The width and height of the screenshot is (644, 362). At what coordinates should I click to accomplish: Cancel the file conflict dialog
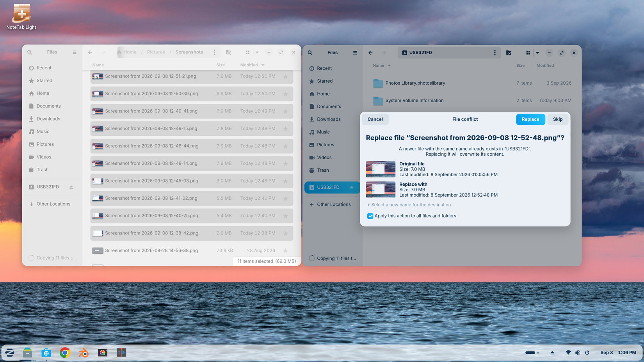(x=375, y=119)
